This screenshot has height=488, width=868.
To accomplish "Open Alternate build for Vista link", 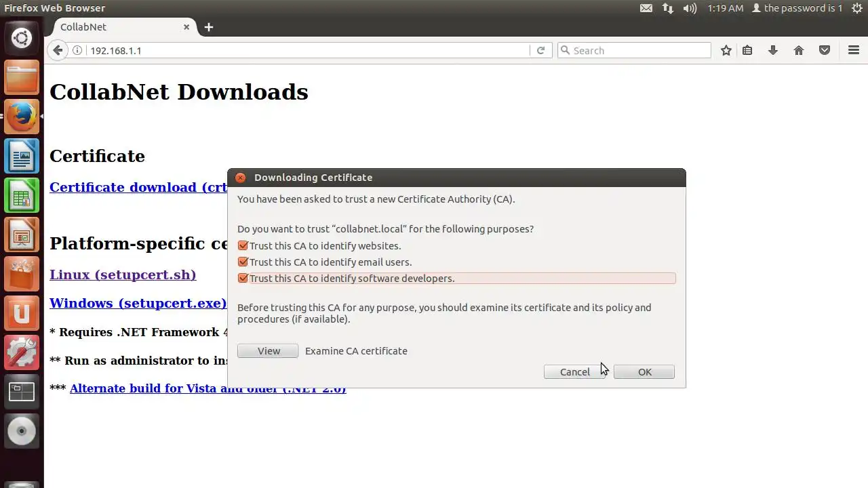I will coord(208,388).
